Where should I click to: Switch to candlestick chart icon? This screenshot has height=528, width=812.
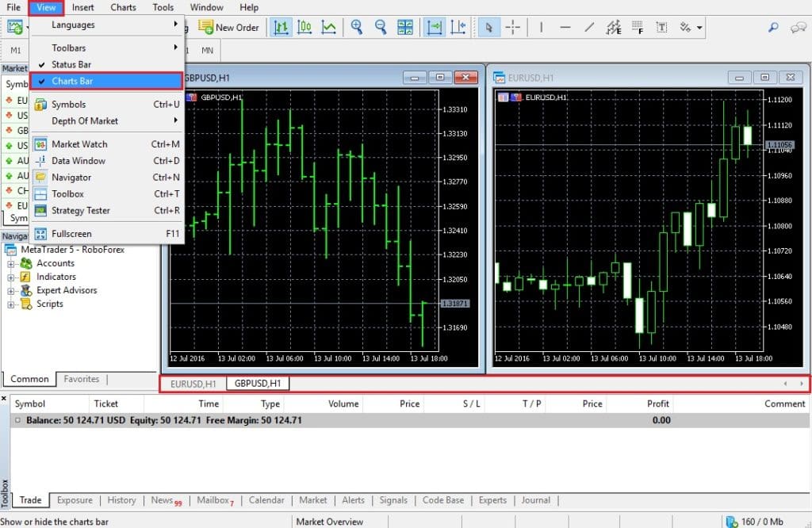coord(304,28)
